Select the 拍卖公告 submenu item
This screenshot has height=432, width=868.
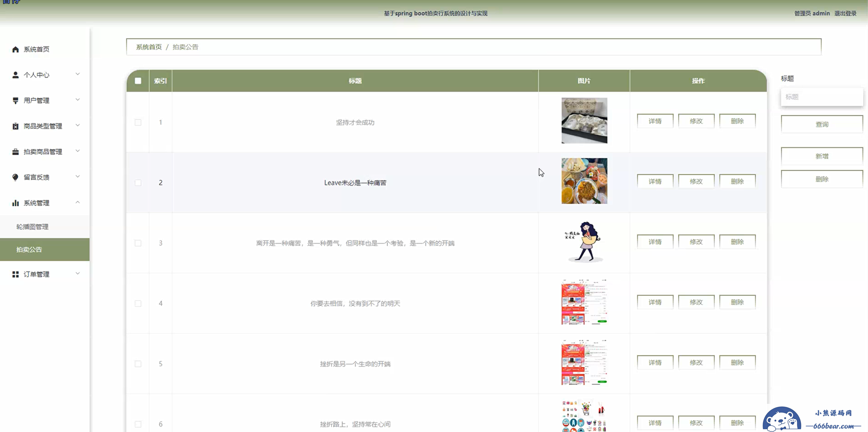coord(44,250)
